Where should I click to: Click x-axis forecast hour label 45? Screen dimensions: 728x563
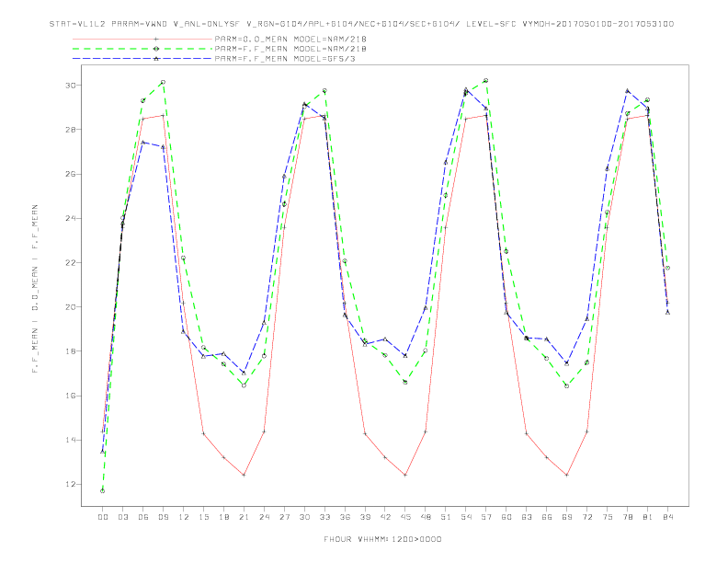(x=405, y=517)
